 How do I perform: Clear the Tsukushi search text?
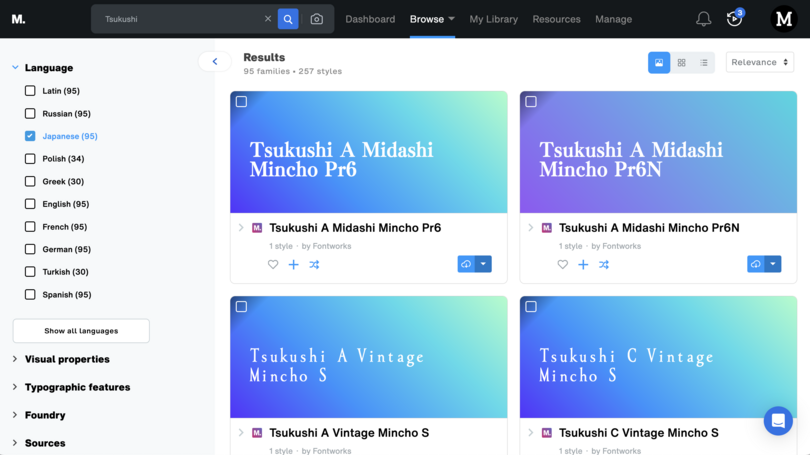[x=268, y=19]
